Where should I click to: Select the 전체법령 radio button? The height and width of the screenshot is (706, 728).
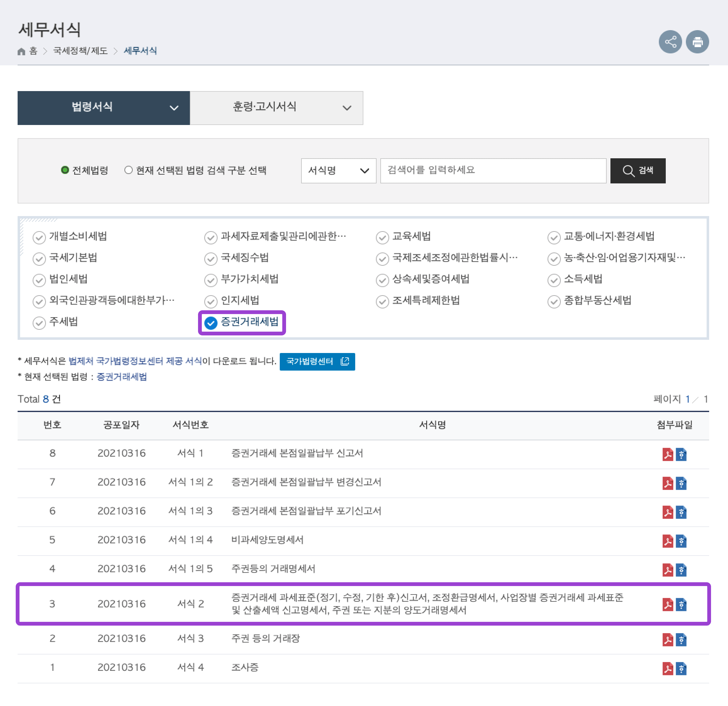click(x=65, y=170)
